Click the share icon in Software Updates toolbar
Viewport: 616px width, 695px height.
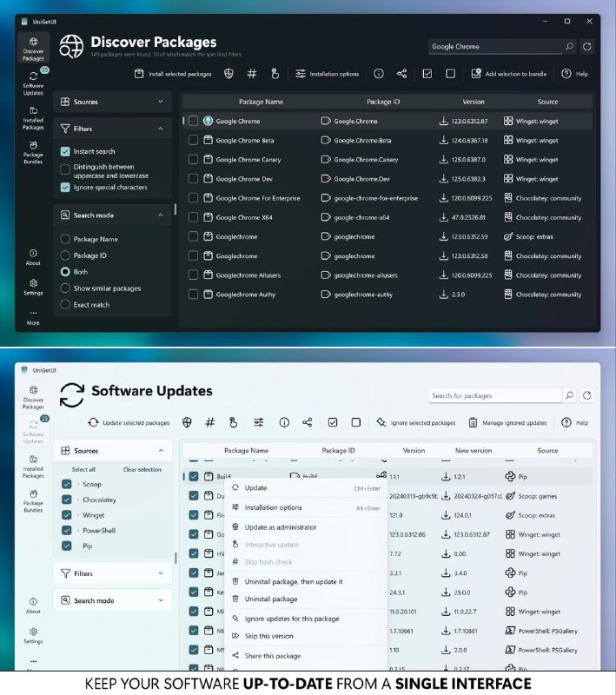coord(307,422)
